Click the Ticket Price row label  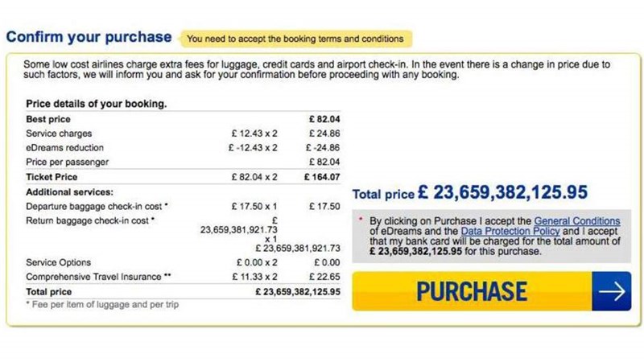coord(52,177)
